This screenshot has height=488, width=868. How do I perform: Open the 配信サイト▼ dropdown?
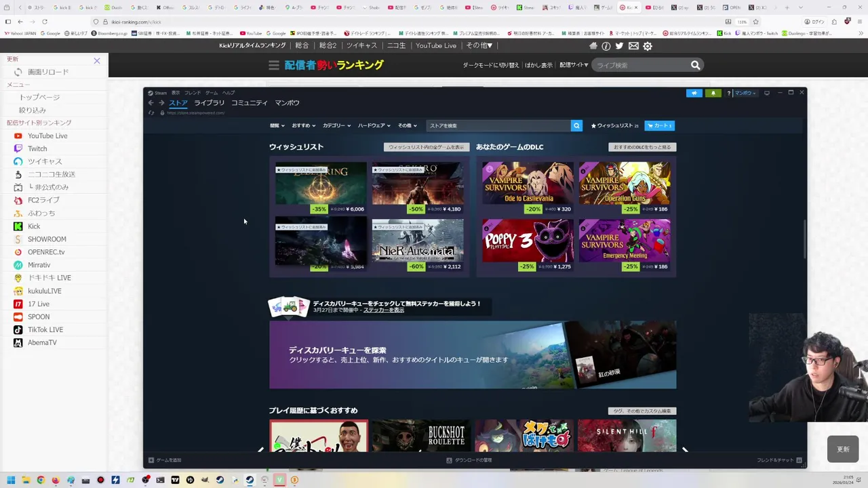tap(574, 65)
